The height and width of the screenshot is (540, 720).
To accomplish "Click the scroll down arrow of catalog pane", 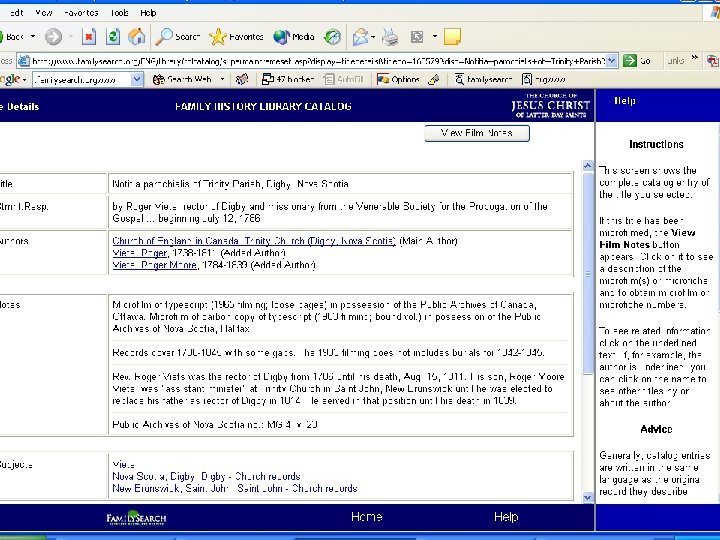I will click(587, 497).
